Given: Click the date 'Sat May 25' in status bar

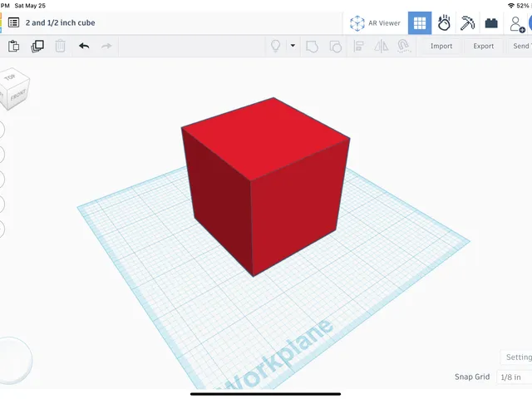Looking at the screenshot, I should coord(30,6).
